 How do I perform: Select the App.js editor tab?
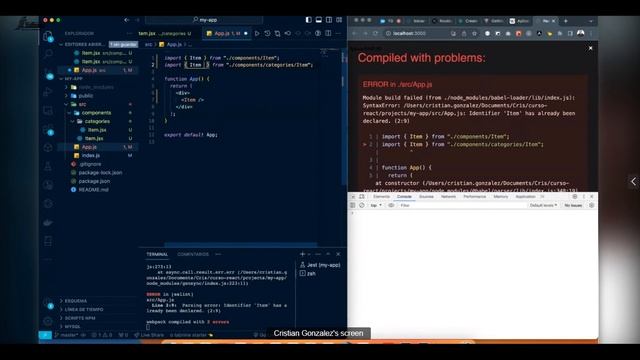[x=227, y=33]
